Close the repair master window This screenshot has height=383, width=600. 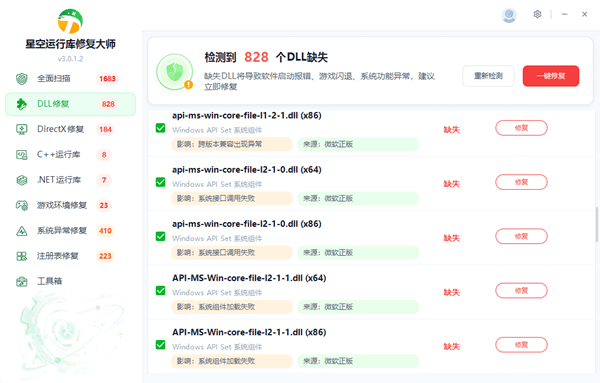584,15
